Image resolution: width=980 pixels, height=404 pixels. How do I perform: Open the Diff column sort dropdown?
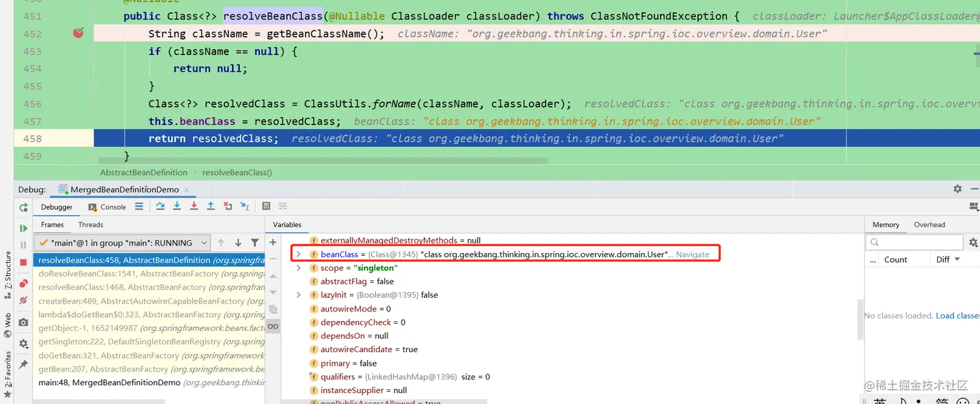click(957, 260)
